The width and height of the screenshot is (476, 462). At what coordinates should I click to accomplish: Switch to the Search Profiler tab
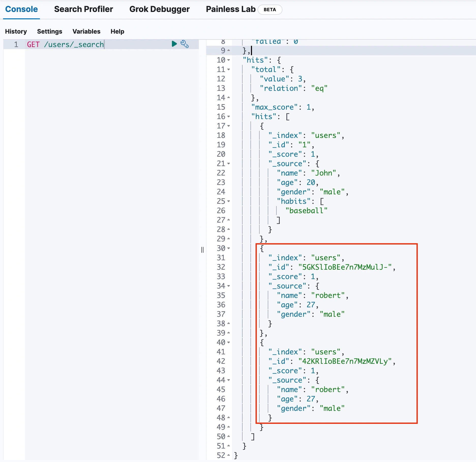click(x=83, y=9)
